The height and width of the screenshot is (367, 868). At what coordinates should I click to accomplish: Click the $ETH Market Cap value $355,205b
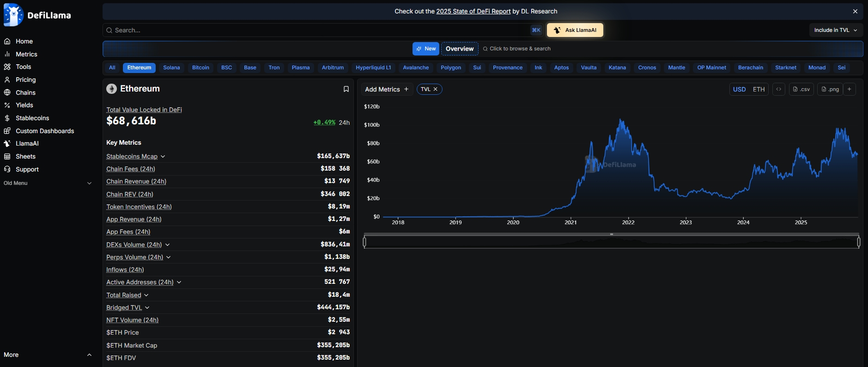pos(333,345)
